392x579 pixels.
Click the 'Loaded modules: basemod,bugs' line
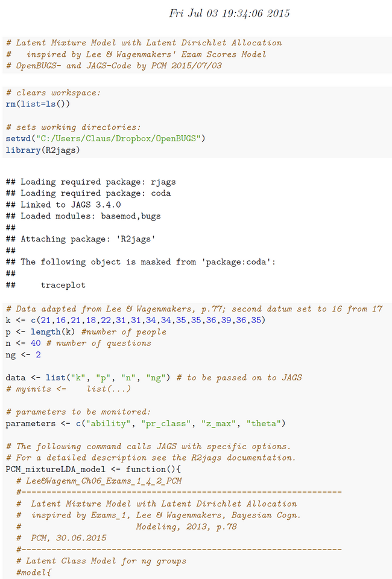click(83, 216)
